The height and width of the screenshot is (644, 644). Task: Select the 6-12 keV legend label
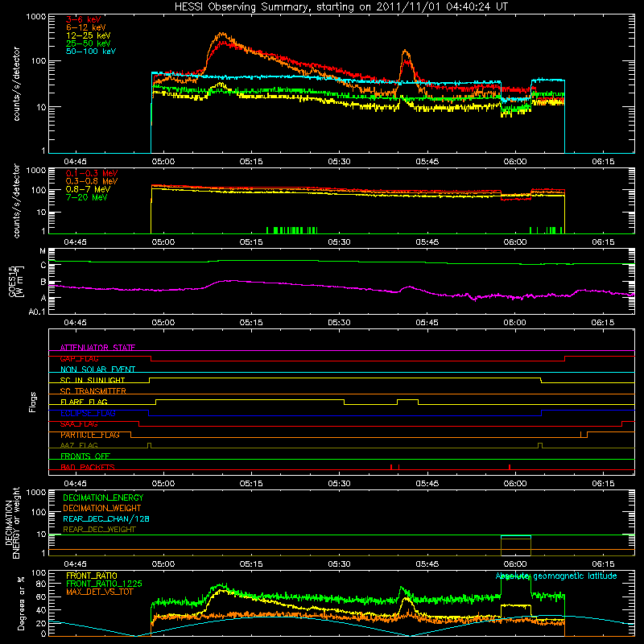tap(86, 27)
